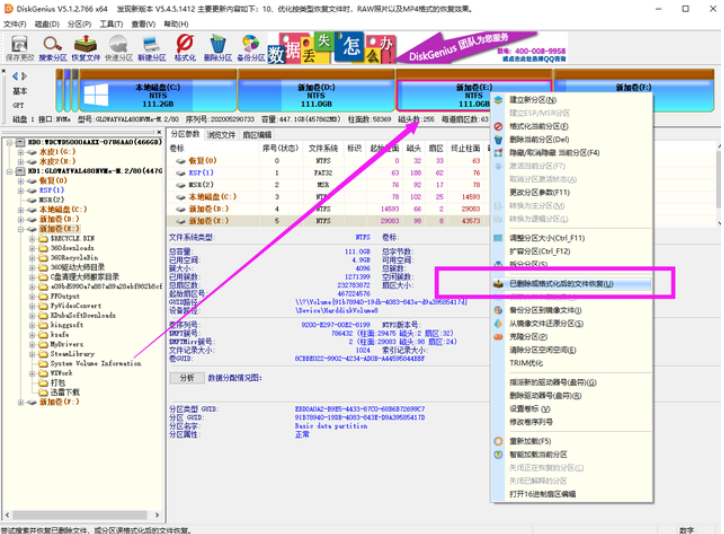Click the 删除分区 trash bin toolbar icon
Viewport: 724px width, 534px height.
(x=218, y=46)
